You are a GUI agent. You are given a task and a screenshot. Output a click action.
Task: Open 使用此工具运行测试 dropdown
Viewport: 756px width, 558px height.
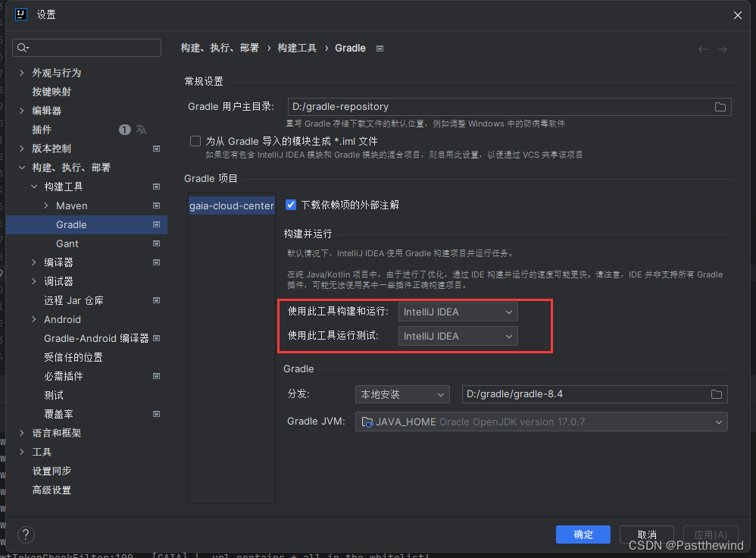click(x=458, y=336)
